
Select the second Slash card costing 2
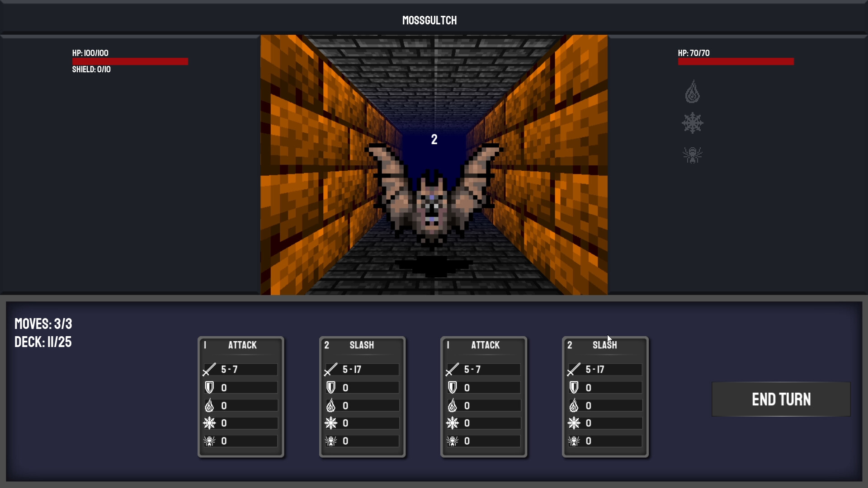tap(604, 396)
